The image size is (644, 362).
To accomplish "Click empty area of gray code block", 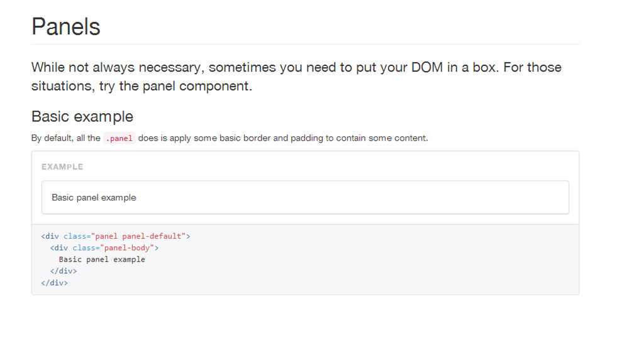I will tap(370, 263).
